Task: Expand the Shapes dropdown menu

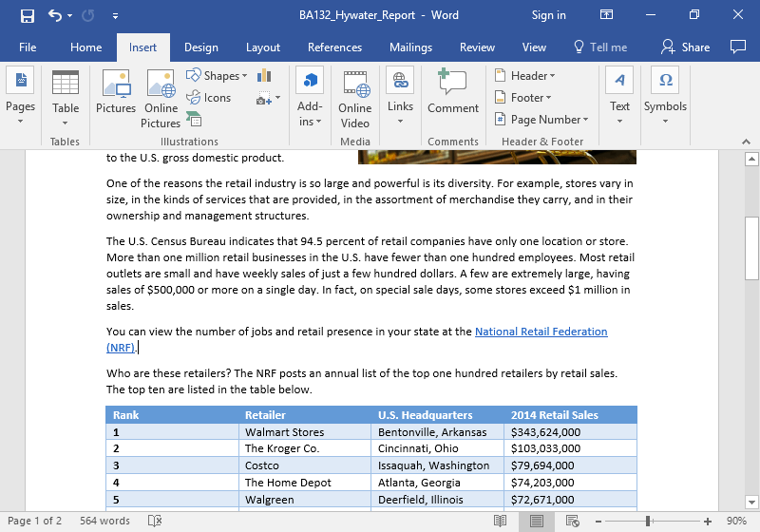Action: pyautogui.click(x=218, y=76)
